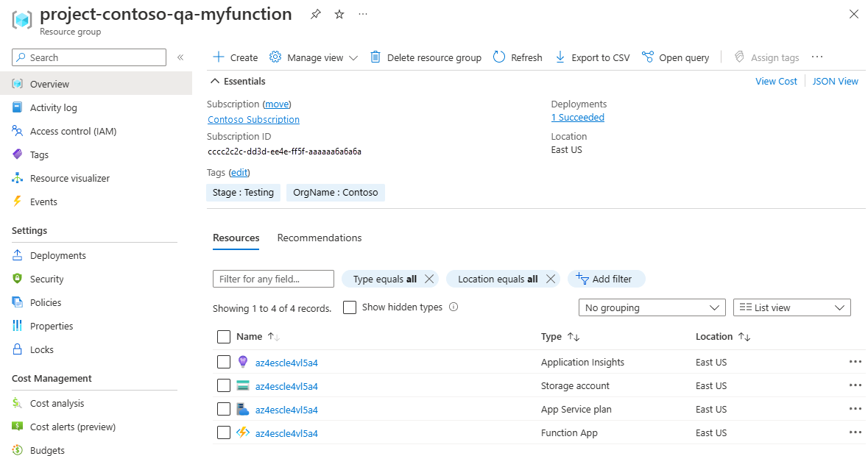868x456 pixels.
Task: Open the Contoso Subscription link
Action: (x=253, y=119)
